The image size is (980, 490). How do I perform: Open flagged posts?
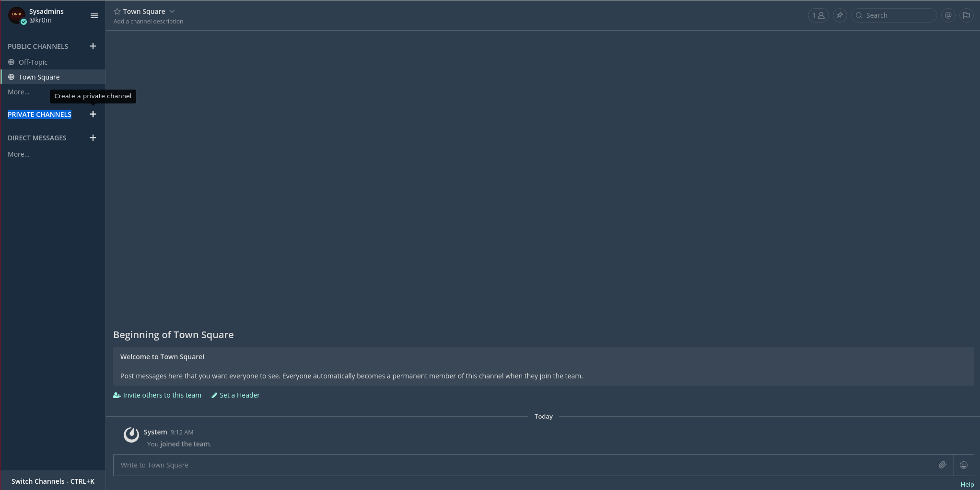tap(967, 15)
